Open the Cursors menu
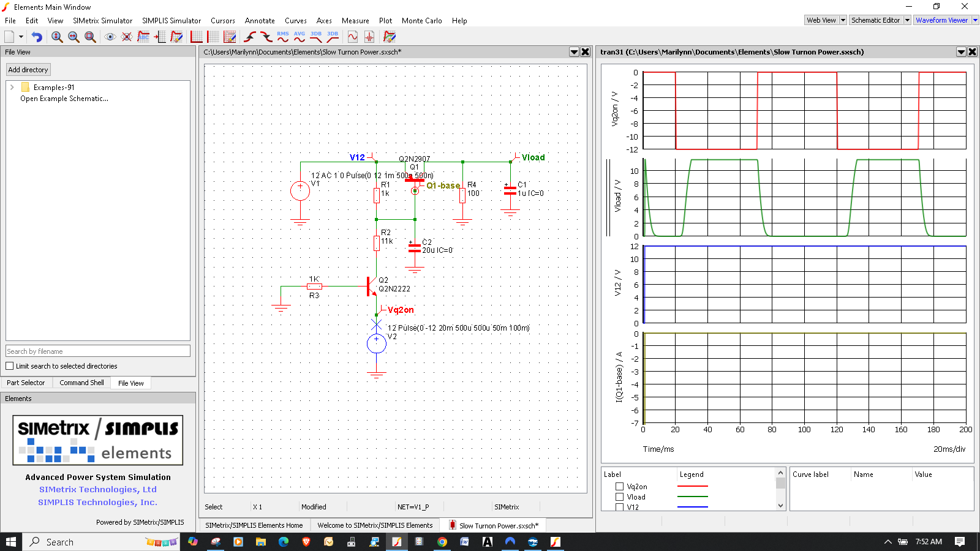This screenshot has height=551, width=980. click(x=223, y=20)
